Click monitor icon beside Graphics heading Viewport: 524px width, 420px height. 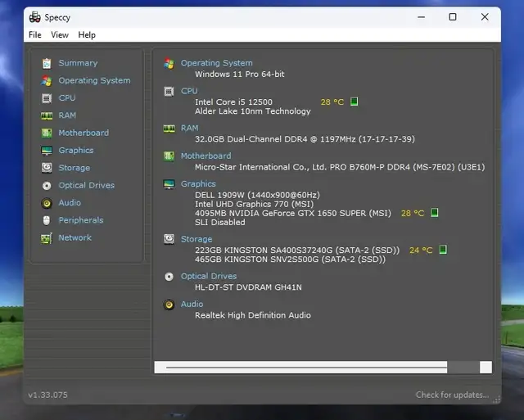(x=169, y=184)
